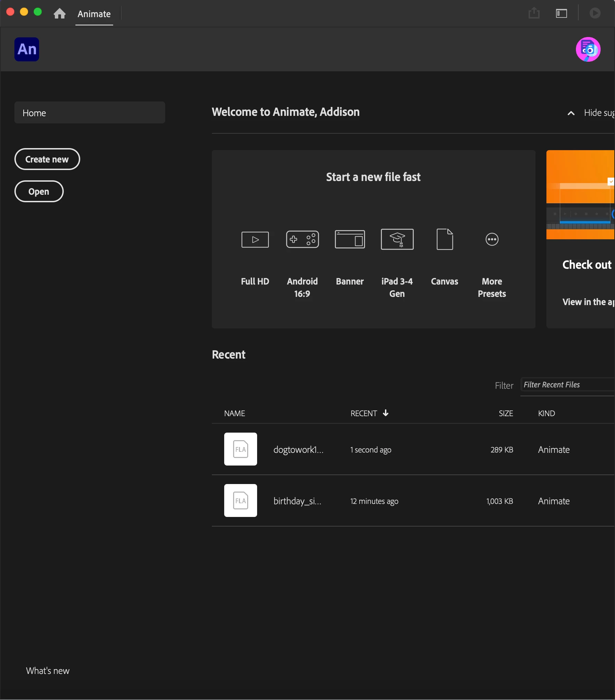Click Animate kind in dogtowork1 row

554,450
